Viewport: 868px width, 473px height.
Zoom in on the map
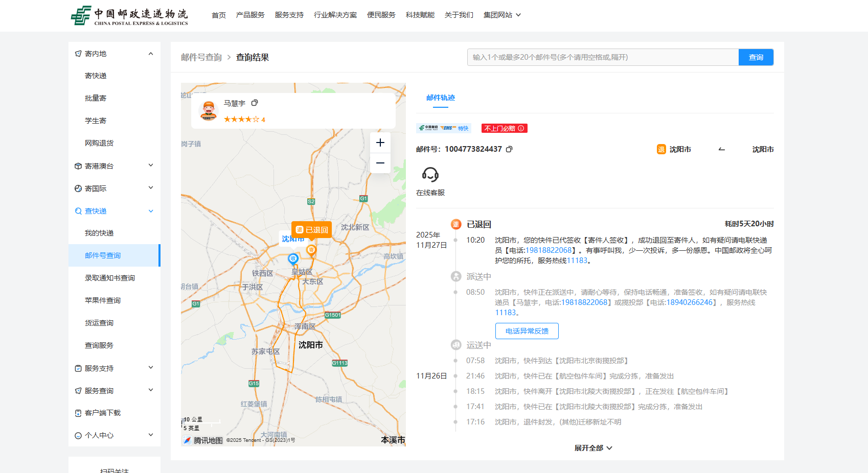click(380, 143)
